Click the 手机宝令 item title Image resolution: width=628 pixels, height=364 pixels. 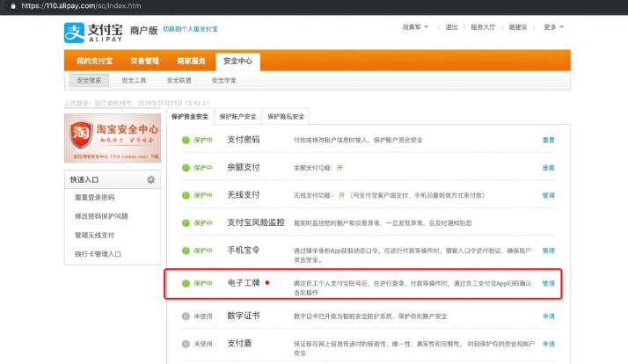pyautogui.click(x=244, y=250)
